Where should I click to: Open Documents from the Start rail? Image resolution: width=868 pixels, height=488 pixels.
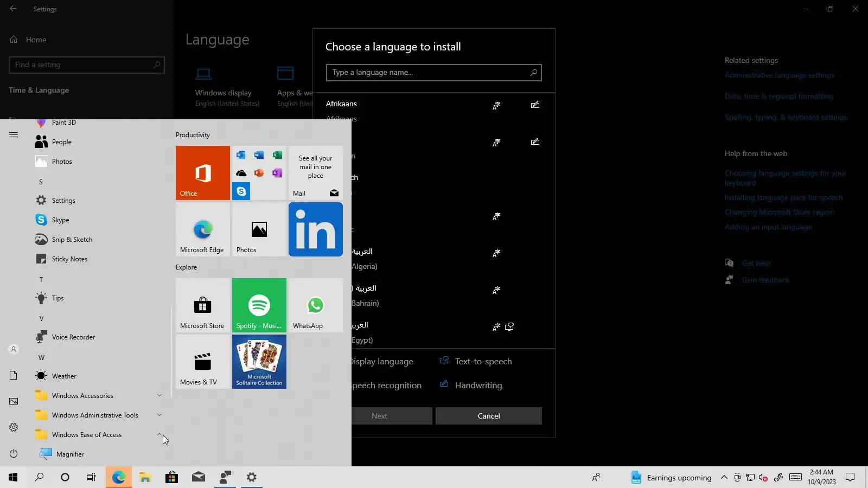coord(14,376)
